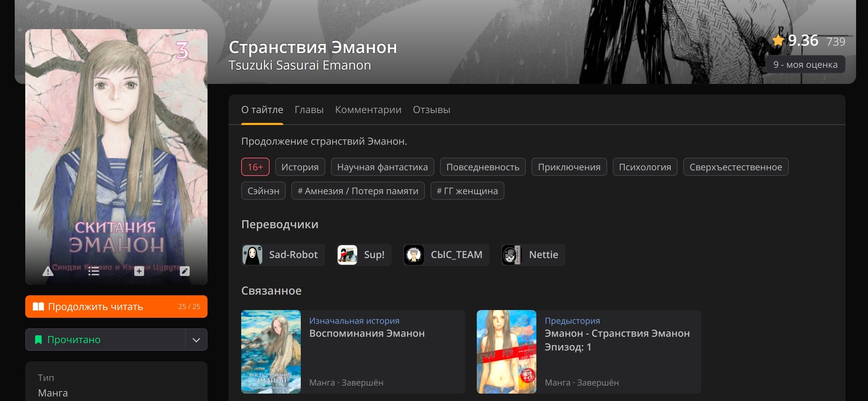868x401 pixels.
Task: Open related title Эманон - Странствия Эманон
Action: click(x=617, y=334)
